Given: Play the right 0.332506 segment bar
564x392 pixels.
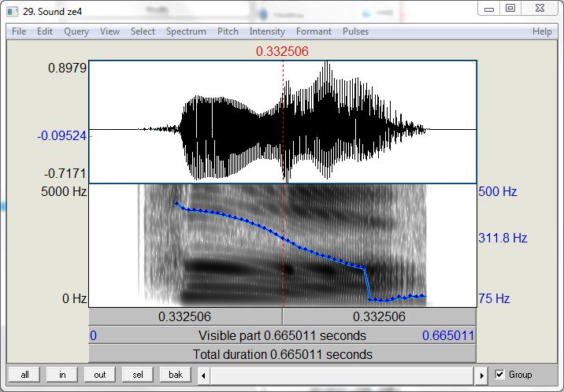Looking at the screenshot, I should coord(379,317).
